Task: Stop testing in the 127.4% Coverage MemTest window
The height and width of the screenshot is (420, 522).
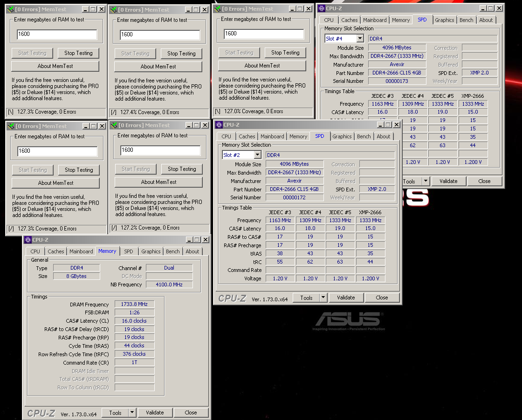Action: tap(181, 54)
